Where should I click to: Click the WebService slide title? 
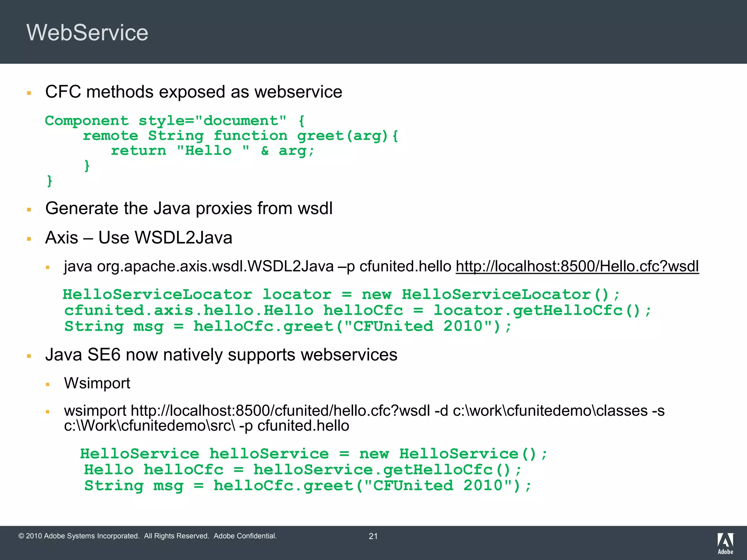coord(88,32)
